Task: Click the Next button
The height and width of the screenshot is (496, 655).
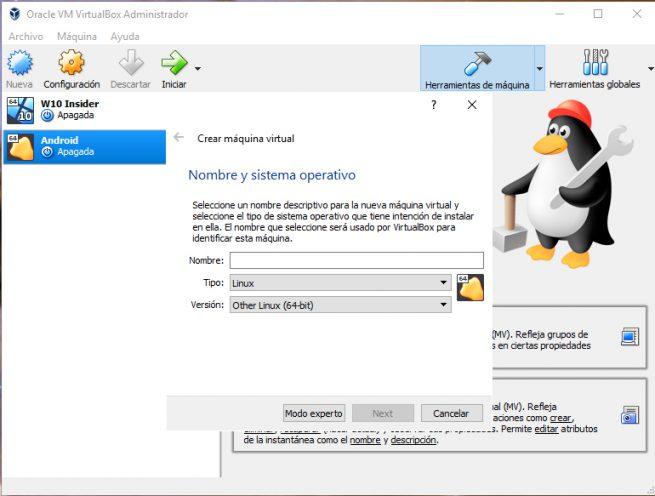Action: tap(383, 413)
